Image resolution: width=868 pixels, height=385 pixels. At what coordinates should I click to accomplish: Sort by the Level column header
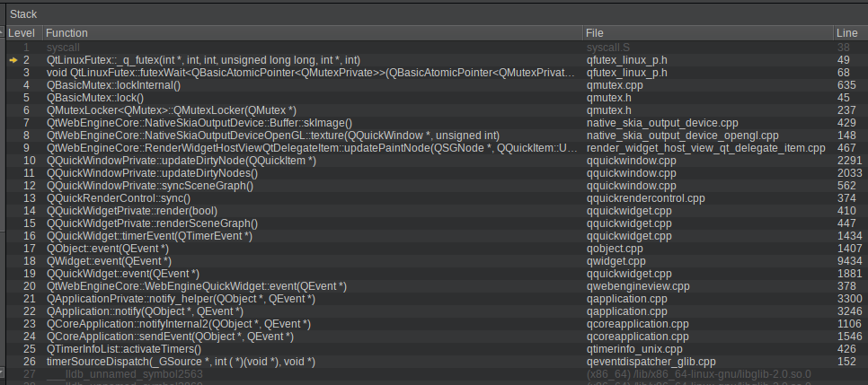tap(21, 32)
